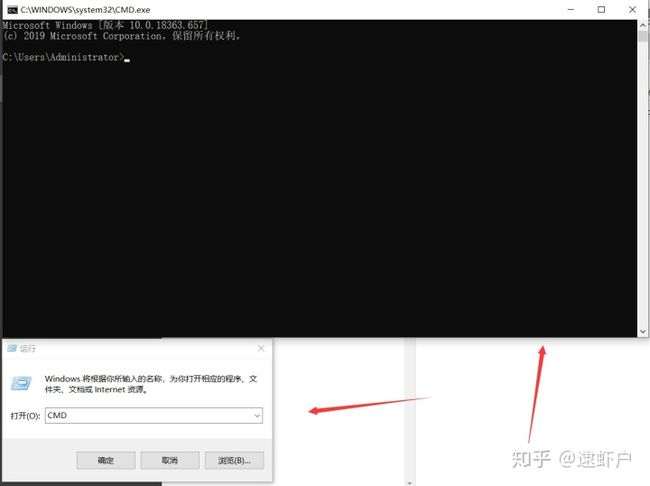The width and height of the screenshot is (650, 486).
Task: Click the 浏览(B)... Browse button
Action: pyautogui.click(x=234, y=460)
